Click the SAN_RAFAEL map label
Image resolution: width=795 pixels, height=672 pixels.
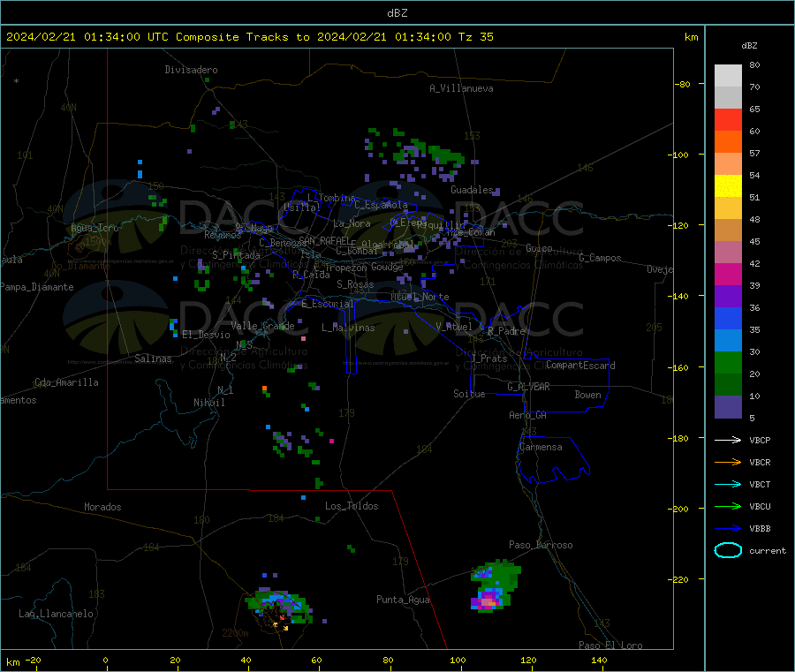pyautogui.click(x=324, y=240)
